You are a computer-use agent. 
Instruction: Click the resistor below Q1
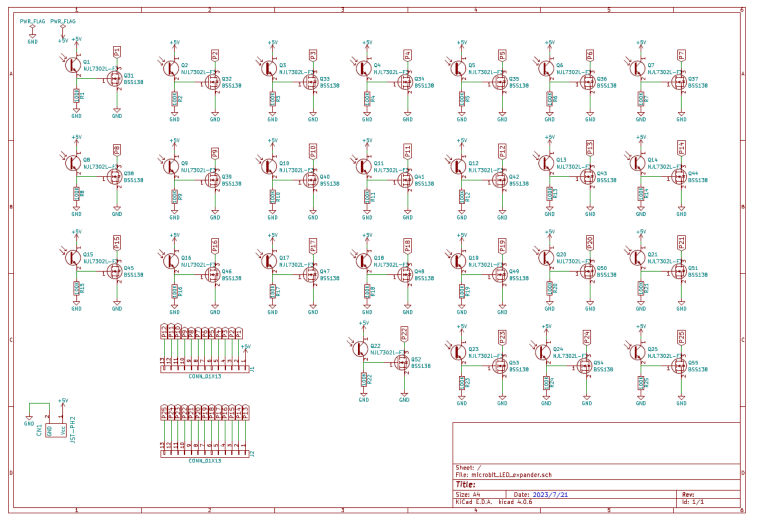coord(76,96)
